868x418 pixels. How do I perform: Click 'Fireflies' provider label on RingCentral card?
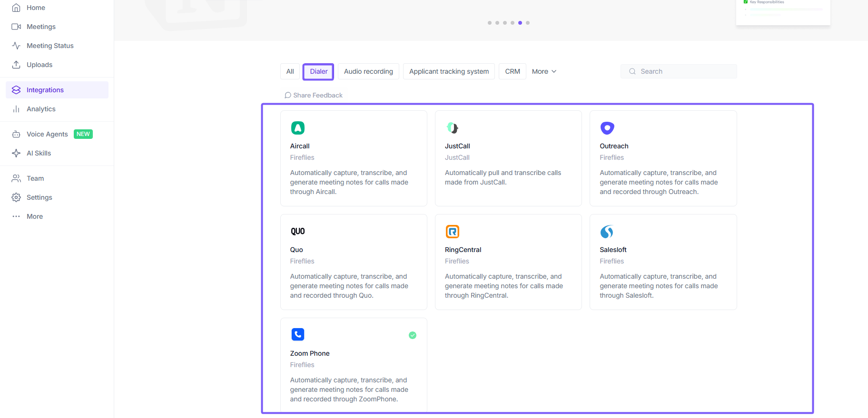tap(457, 261)
